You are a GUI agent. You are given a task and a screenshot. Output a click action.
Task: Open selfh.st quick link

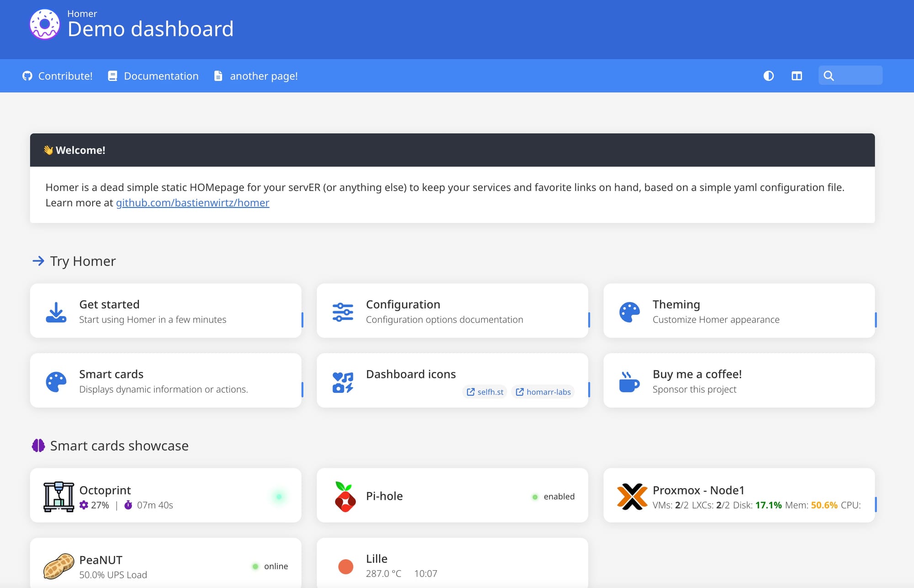(x=485, y=392)
